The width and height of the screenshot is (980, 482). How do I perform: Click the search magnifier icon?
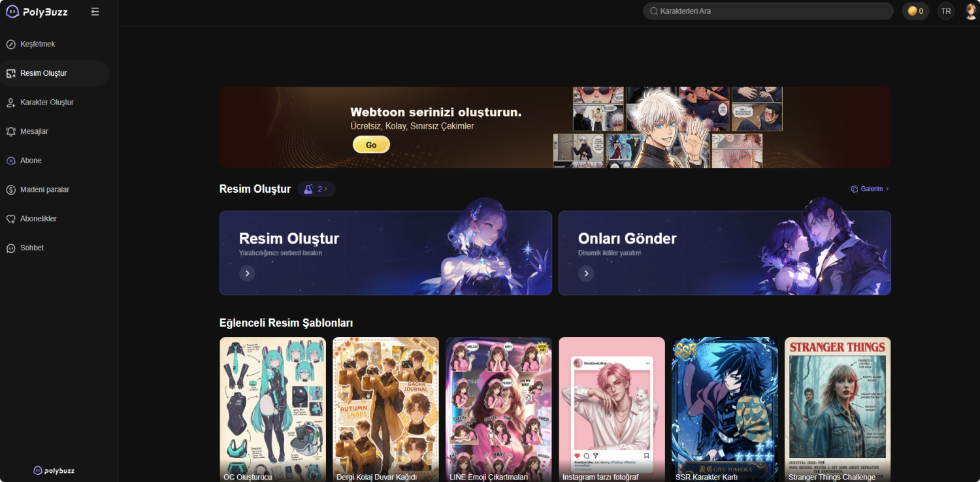tap(654, 11)
